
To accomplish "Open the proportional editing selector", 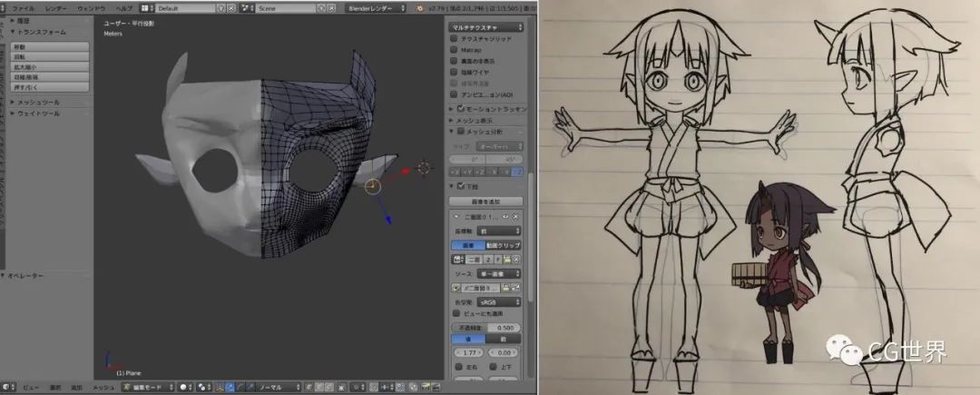I will tap(358, 388).
